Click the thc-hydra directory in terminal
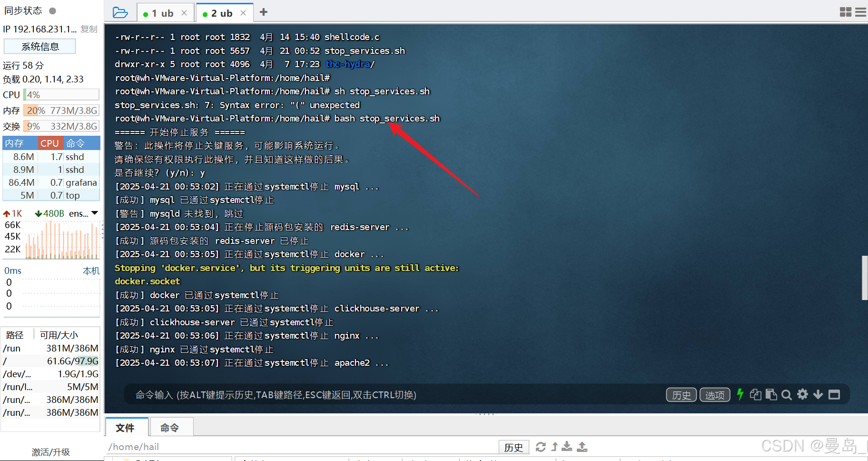This screenshot has height=461, width=868. [x=348, y=64]
